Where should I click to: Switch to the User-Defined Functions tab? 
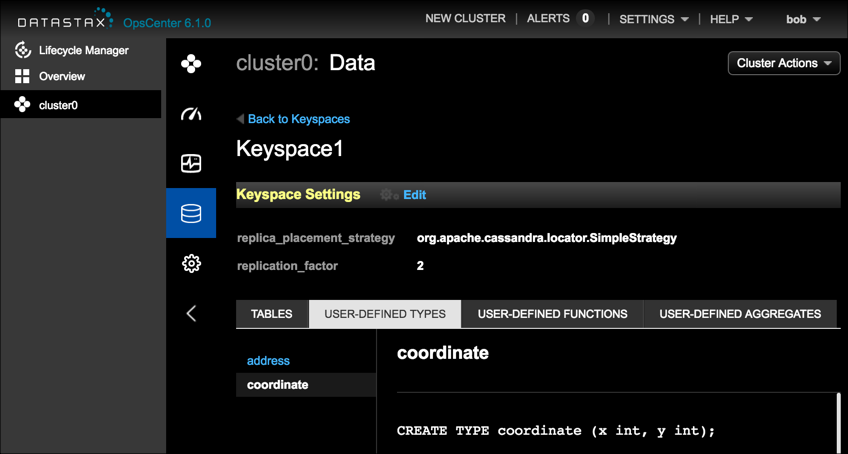point(552,314)
